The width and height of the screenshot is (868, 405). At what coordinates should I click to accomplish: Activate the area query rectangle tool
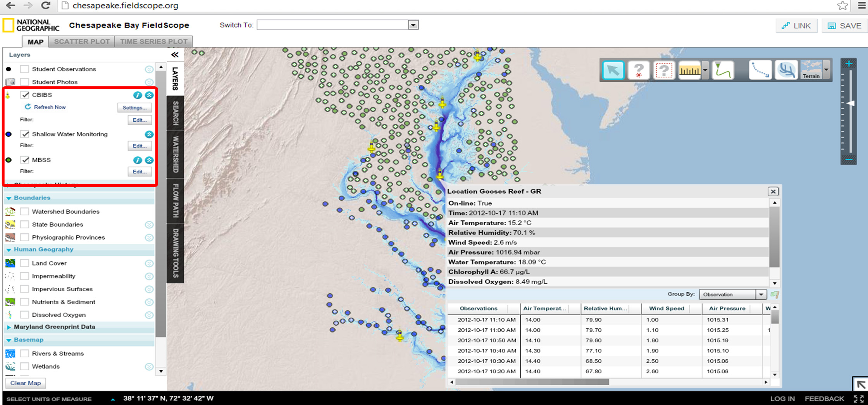pos(663,70)
